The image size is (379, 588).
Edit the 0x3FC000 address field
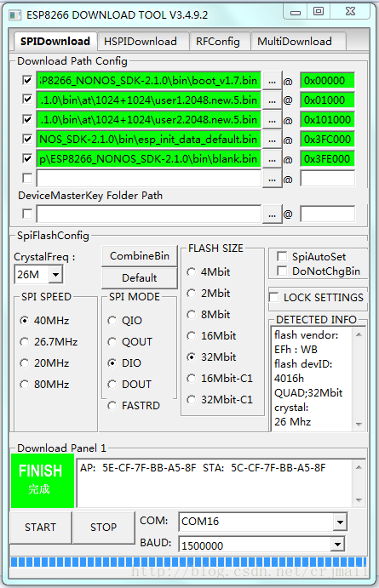click(327, 139)
